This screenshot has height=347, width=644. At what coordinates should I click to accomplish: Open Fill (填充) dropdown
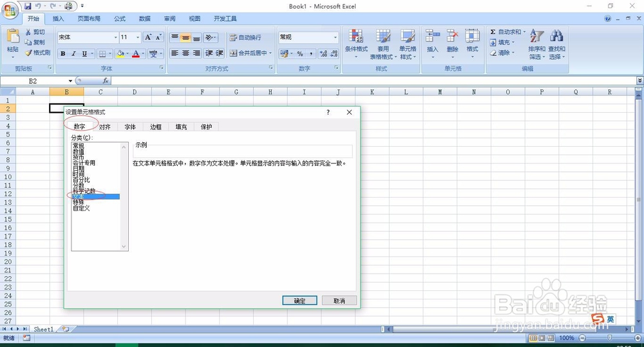(x=502, y=42)
